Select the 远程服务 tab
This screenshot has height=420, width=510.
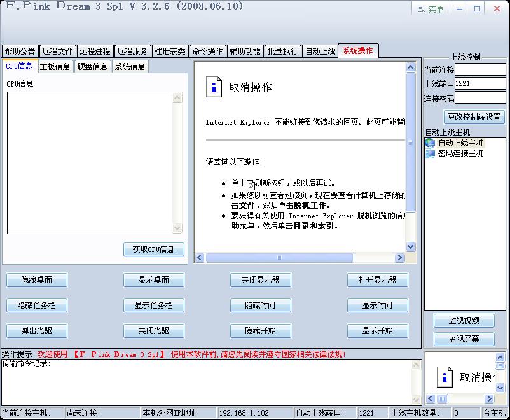point(132,51)
